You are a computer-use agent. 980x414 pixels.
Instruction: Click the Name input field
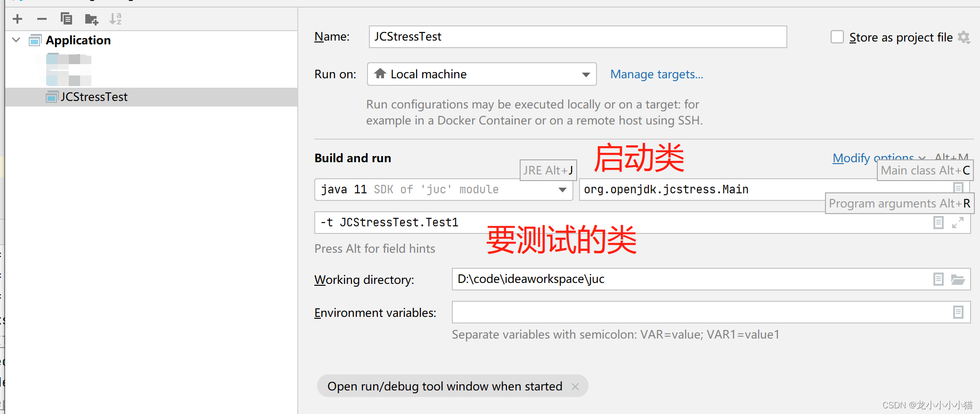click(x=578, y=37)
